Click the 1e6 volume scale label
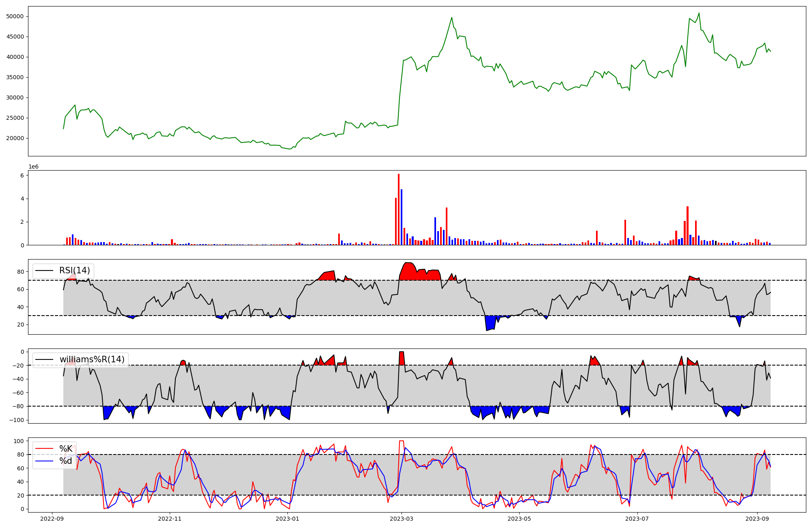The height and width of the screenshot is (528, 812). [x=33, y=167]
